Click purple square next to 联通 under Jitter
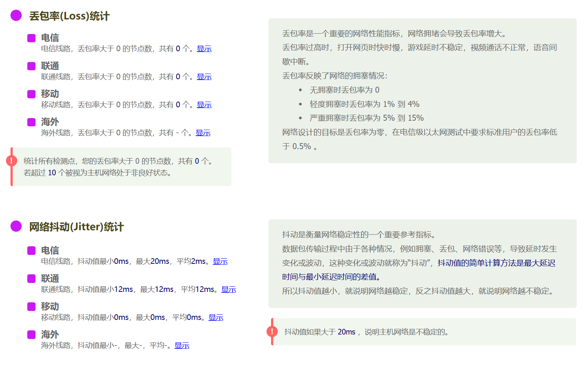 [31, 279]
